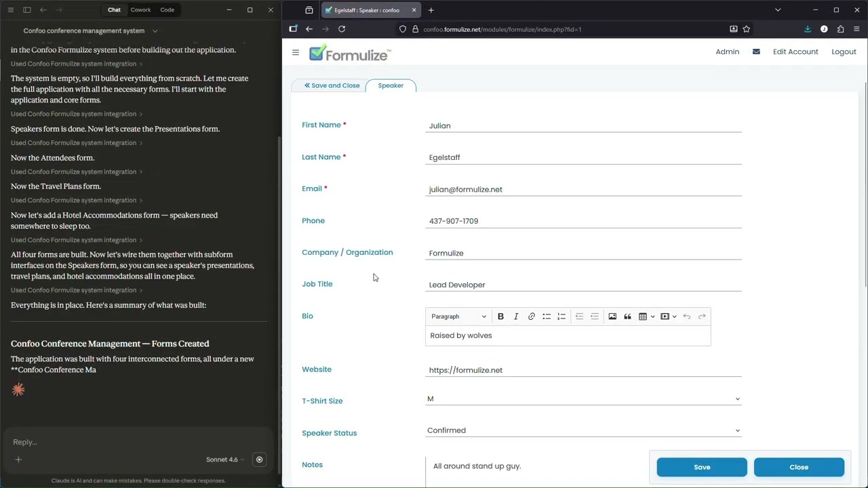This screenshot has height=488, width=868.
Task: Toggle the Claude sidebar panel icon
Action: (27, 9)
